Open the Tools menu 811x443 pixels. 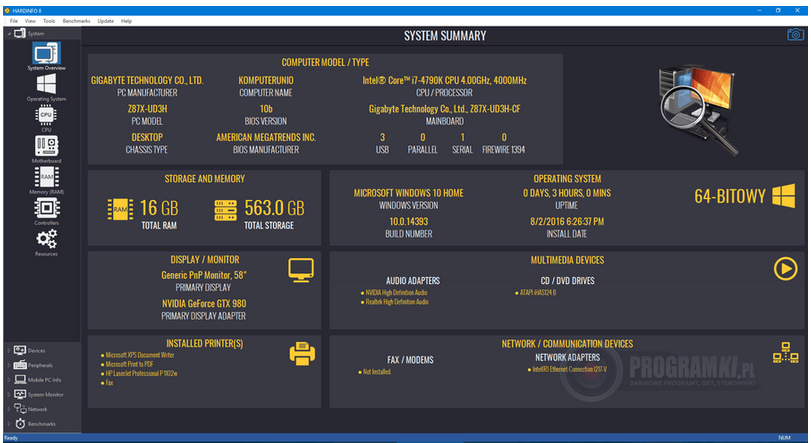click(49, 21)
